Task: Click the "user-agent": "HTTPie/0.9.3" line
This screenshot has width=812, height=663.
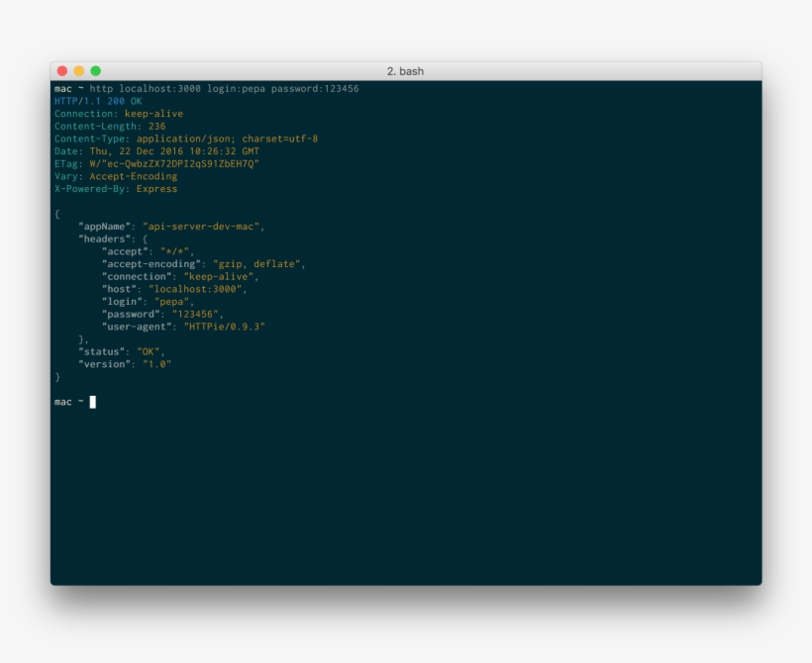Action: [183, 327]
